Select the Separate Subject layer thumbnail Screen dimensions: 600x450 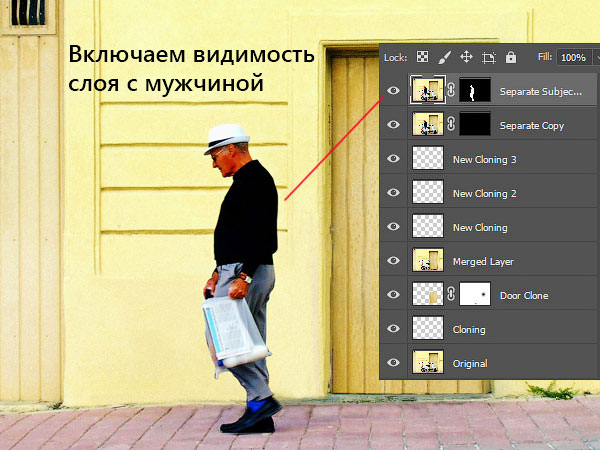428,90
